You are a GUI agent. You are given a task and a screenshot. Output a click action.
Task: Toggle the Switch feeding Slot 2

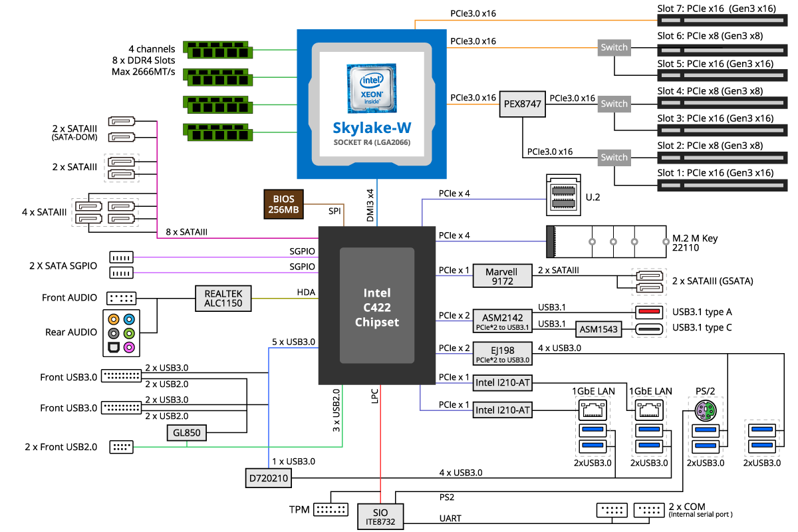point(613,157)
